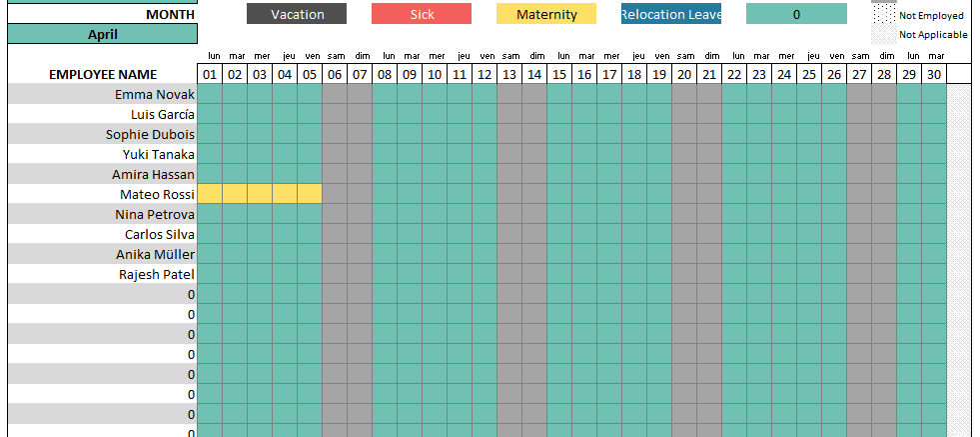Click the day 15 column header
The height and width of the screenshot is (437, 980).
click(559, 74)
